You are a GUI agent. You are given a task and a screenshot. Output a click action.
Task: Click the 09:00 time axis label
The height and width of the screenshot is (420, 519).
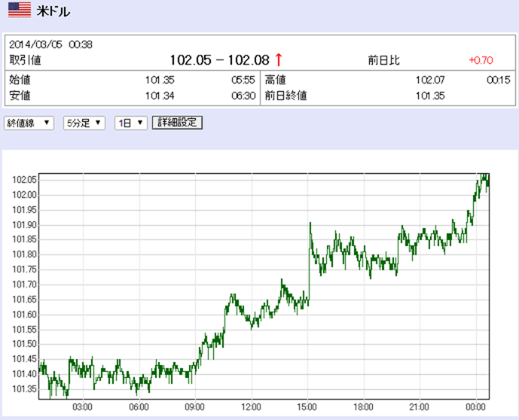coord(194,406)
